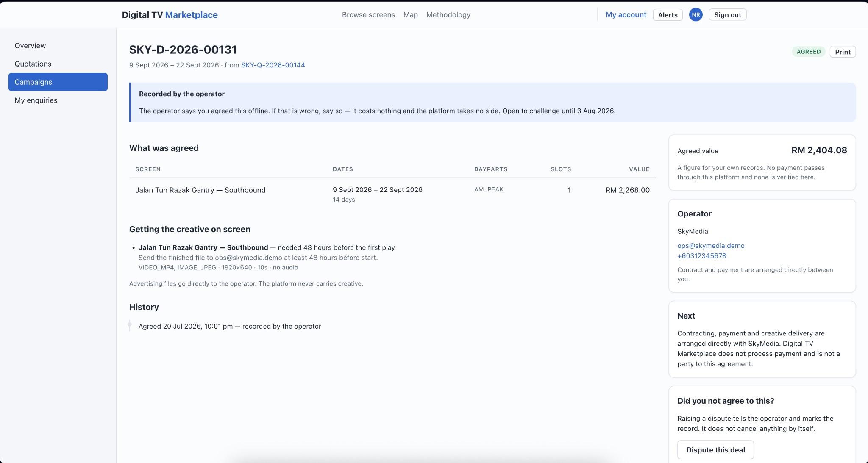Click the NR user avatar
The width and height of the screenshot is (868, 463).
pyautogui.click(x=696, y=15)
